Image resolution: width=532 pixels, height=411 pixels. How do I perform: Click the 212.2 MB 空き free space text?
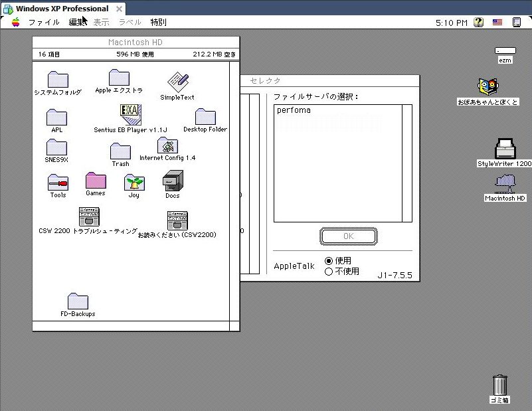[x=214, y=54]
